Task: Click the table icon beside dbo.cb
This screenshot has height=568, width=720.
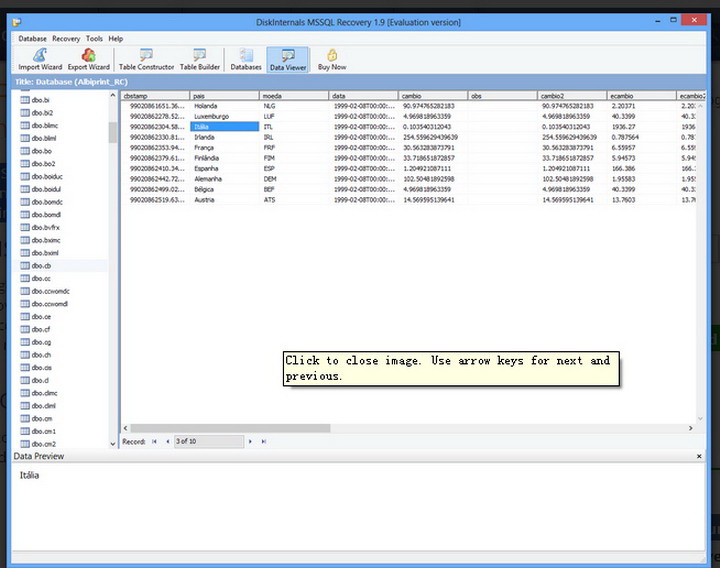Action: pyautogui.click(x=25, y=265)
